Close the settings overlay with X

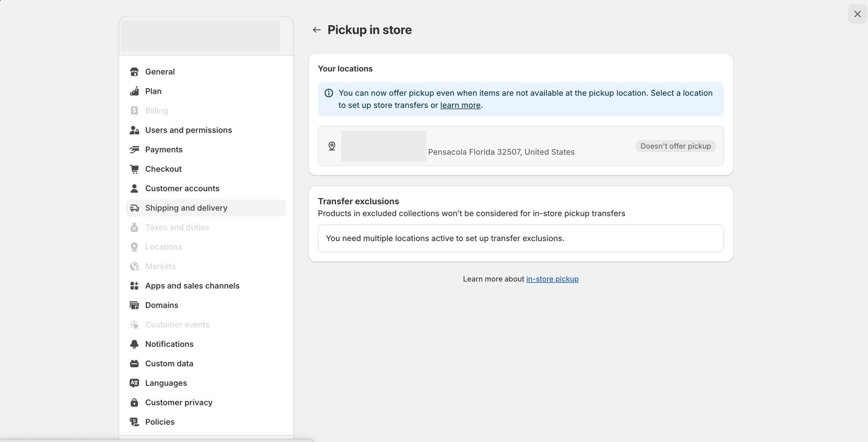point(857,14)
